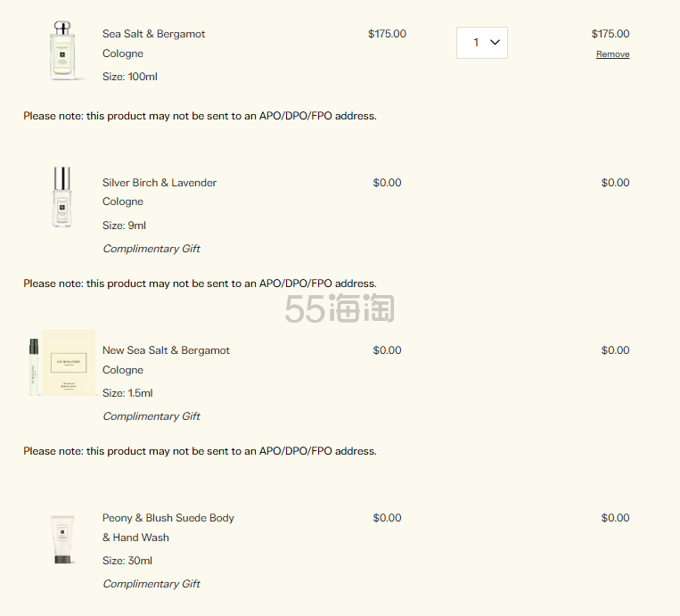Click the Silver Birch & Lavender bottle thumbnail
The height and width of the screenshot is (616, 680).
(62, 196)
